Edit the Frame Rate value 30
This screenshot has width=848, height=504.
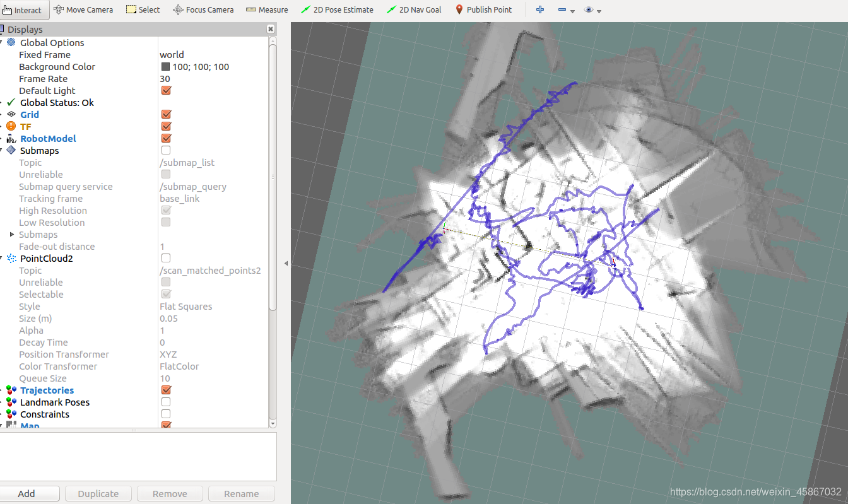point(165,78)
